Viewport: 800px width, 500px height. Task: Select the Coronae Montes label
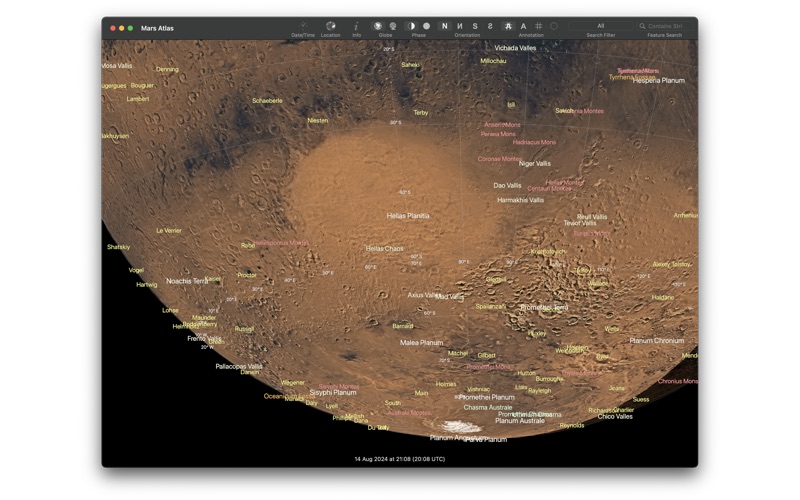click(499, 159)
